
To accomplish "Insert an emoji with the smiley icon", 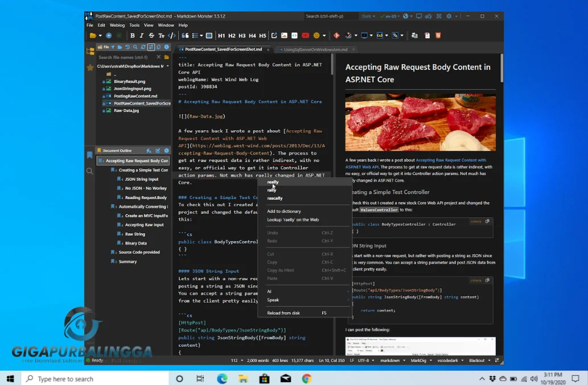I will tap(316, 36).
